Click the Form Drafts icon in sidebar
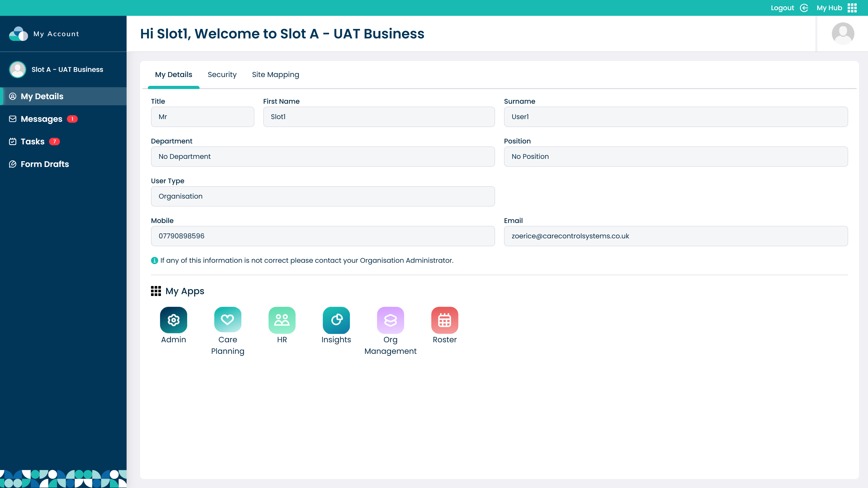 12,164
